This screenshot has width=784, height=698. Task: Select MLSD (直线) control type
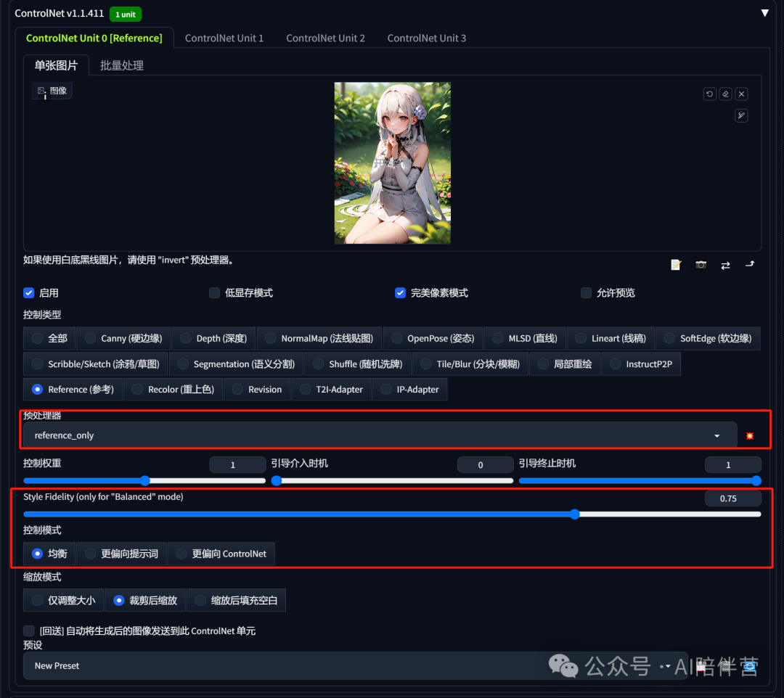click(x=525, y=338)
